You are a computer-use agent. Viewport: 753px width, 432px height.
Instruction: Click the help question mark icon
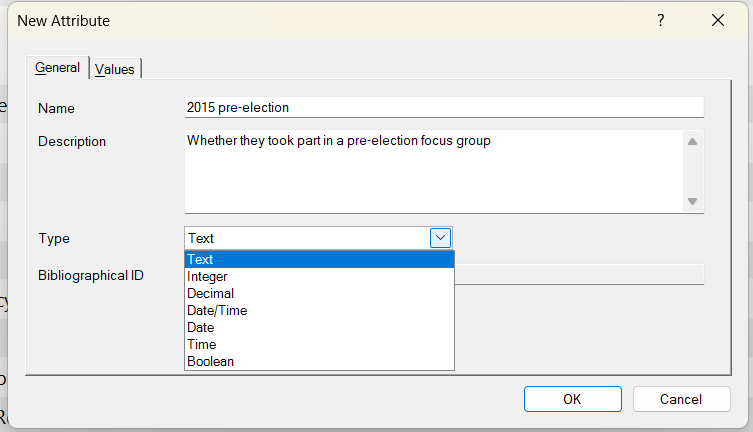pos(661,20)
